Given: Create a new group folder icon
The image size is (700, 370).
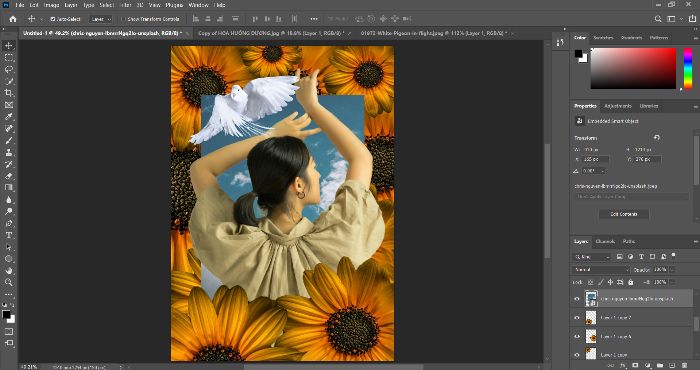Looking at the screenshot, I should click(x=660, y=366).
